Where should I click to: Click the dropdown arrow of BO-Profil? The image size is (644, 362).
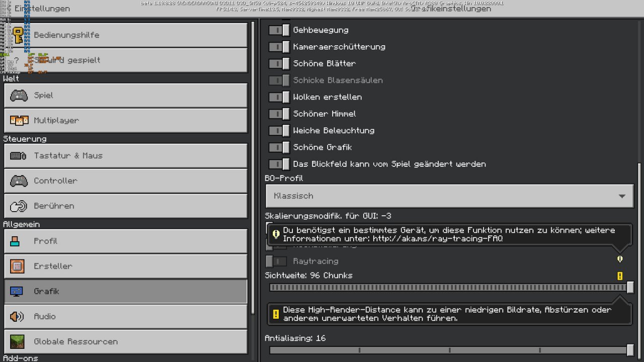coord(622,196)
